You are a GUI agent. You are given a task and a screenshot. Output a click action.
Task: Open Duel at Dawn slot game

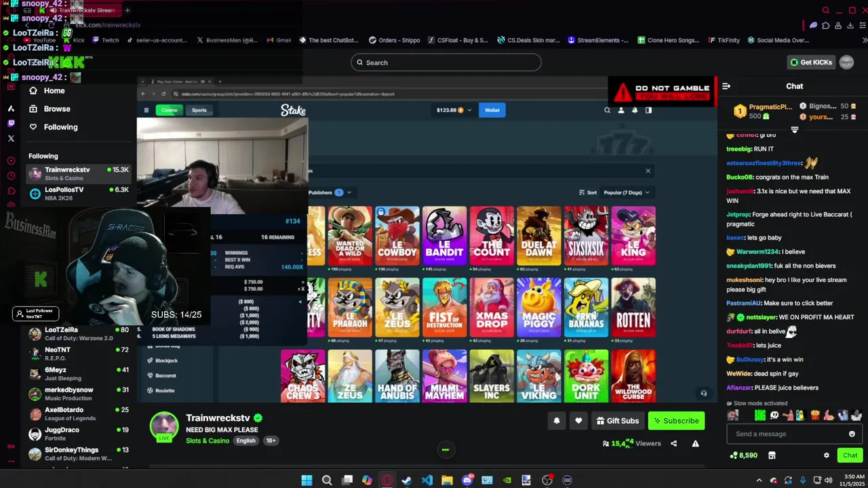coord(538,236)
